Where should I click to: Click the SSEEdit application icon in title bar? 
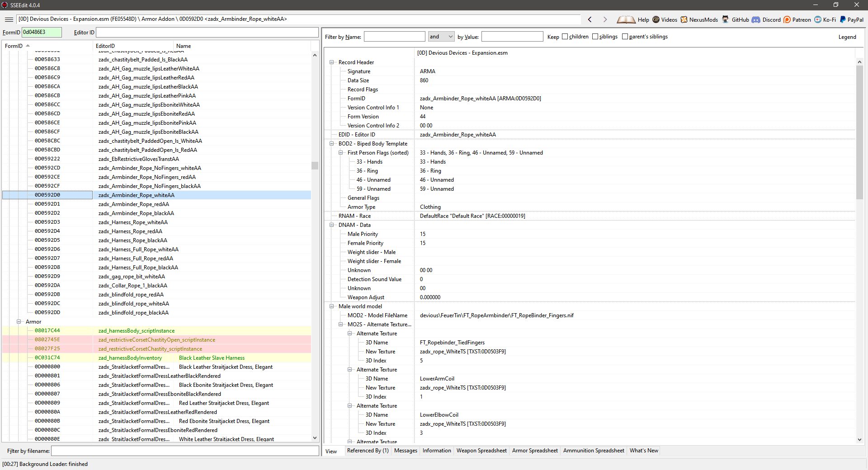tap(5, 5)
